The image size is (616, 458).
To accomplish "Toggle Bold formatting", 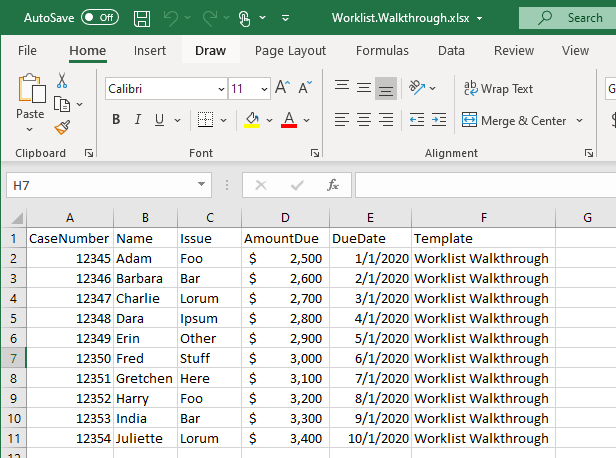I will 116,119.
